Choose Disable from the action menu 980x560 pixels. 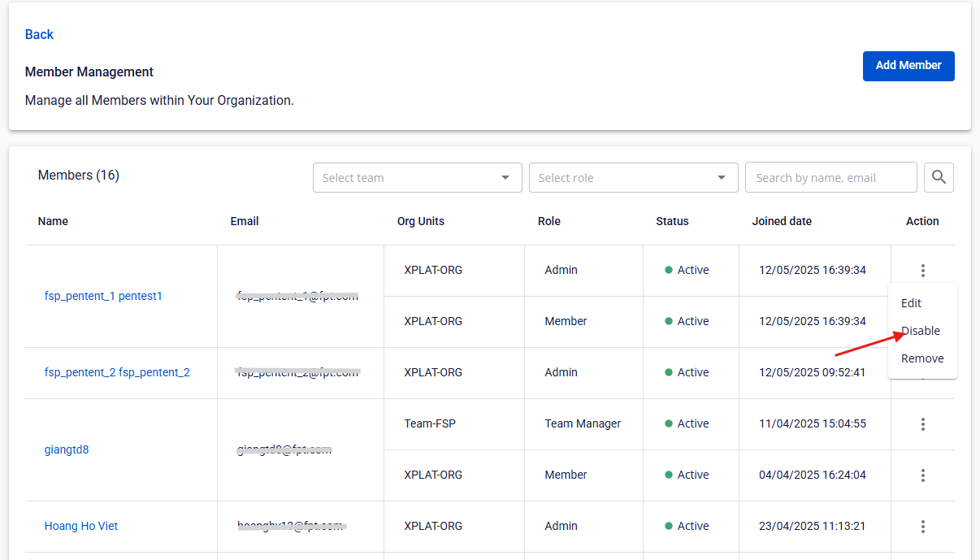click(x=922, y=331)
